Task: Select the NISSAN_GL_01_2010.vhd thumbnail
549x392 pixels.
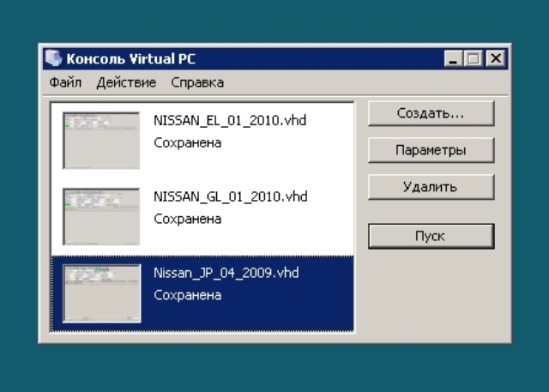Action: tap(101, 216)
